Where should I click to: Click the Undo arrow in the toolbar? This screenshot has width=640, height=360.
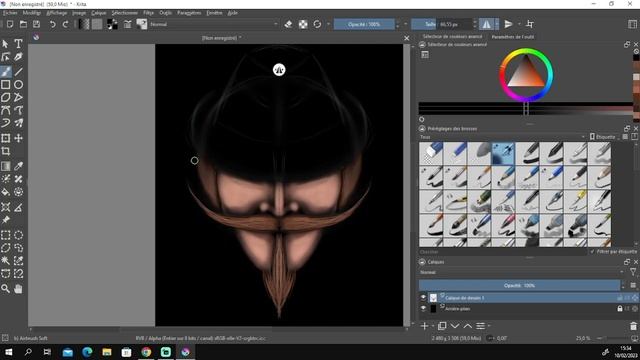tap(52, 24)
